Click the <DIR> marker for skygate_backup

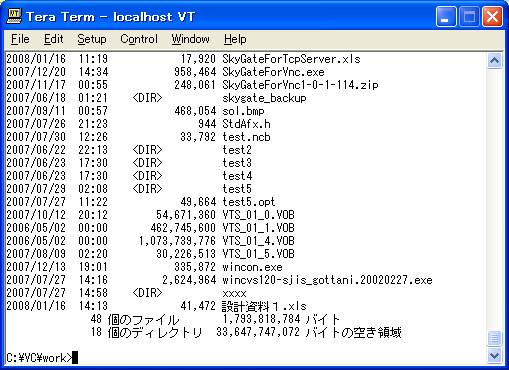point(147,98)
